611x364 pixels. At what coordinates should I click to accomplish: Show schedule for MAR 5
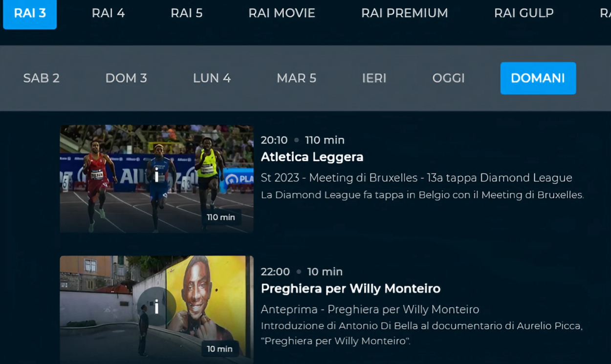(296, 78)
